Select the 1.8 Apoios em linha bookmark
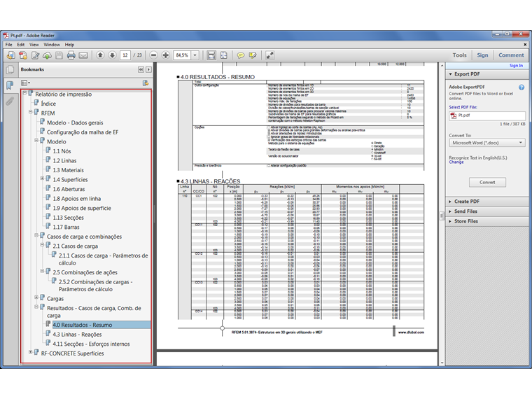This screenshot has width=532, height=399. coord(77,199)
